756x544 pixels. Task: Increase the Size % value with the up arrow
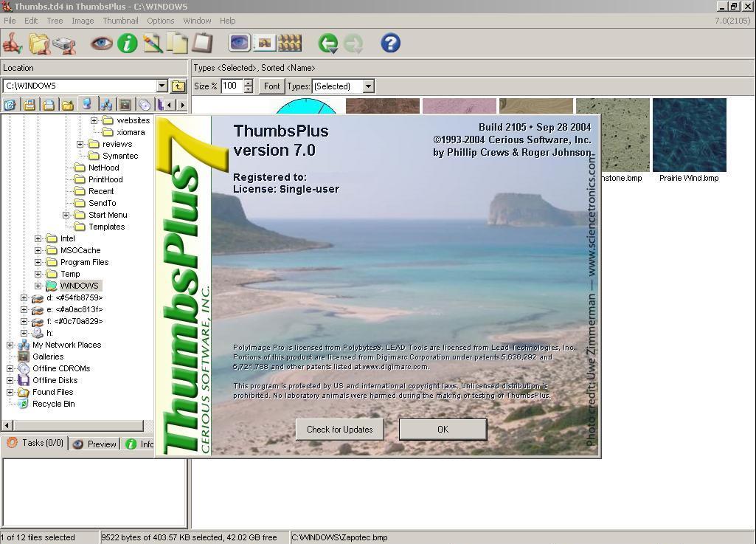[x=249, y=83]
